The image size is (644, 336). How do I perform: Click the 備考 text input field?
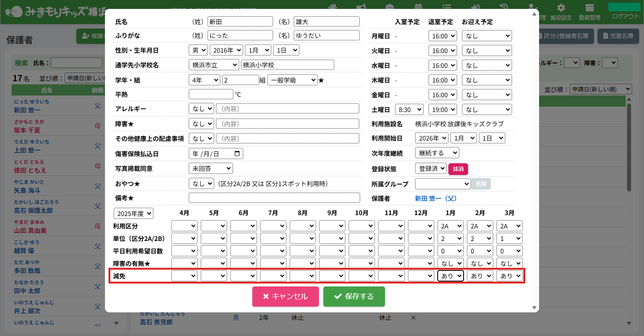coord(274,198)
